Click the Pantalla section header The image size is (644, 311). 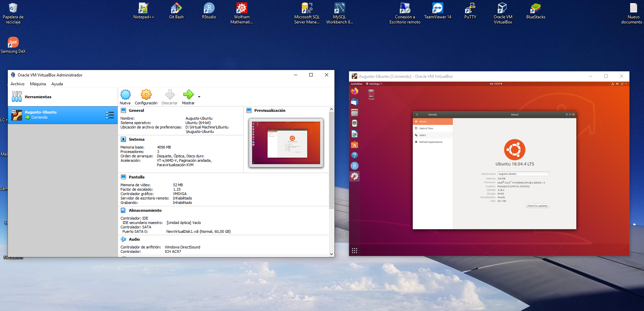(x=136, y=177)
